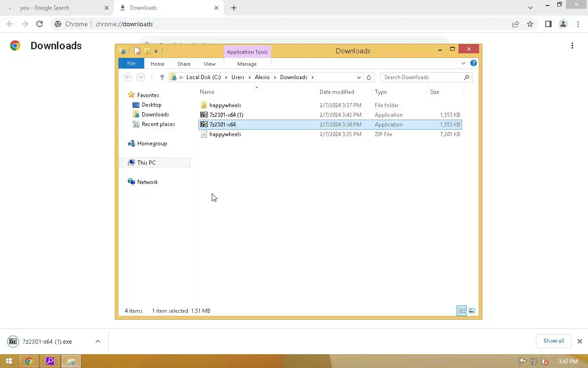Go up one folder level

click(x=162, y=77)
